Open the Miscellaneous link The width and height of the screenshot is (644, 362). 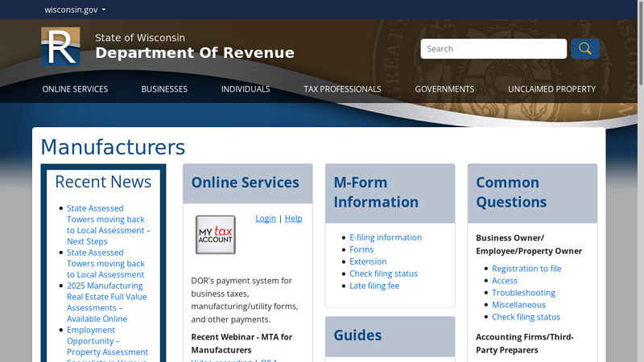(518, 305)
